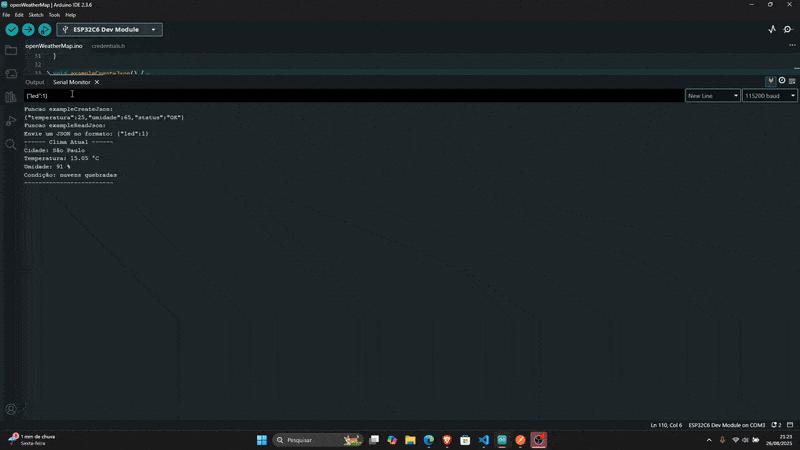
Task: Switch to the Output panel tab
Action: 35,82
